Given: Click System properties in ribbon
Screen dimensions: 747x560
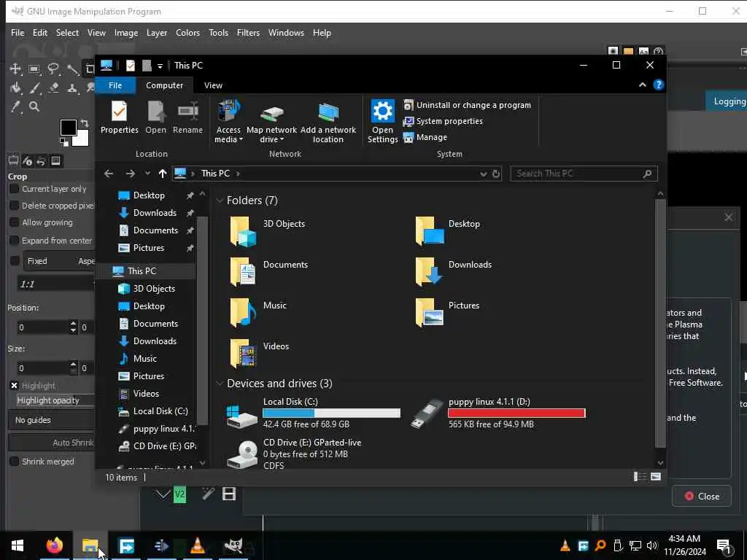Looking at the screenshot, I should 443,121.
